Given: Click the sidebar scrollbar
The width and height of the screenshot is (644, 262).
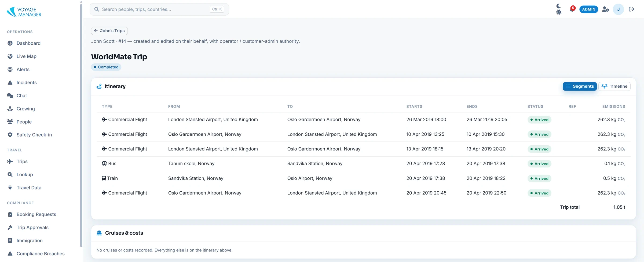Looking at the screenshot, I should [x=81, y=125].
